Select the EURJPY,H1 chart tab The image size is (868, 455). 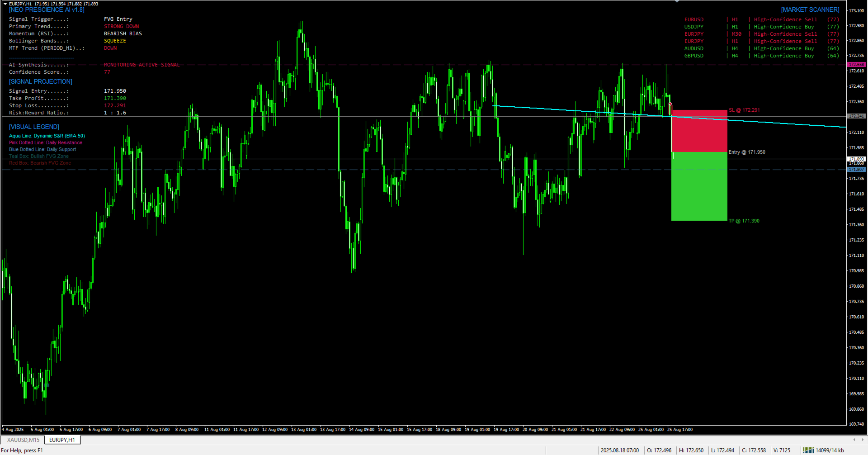click(62, 440)
